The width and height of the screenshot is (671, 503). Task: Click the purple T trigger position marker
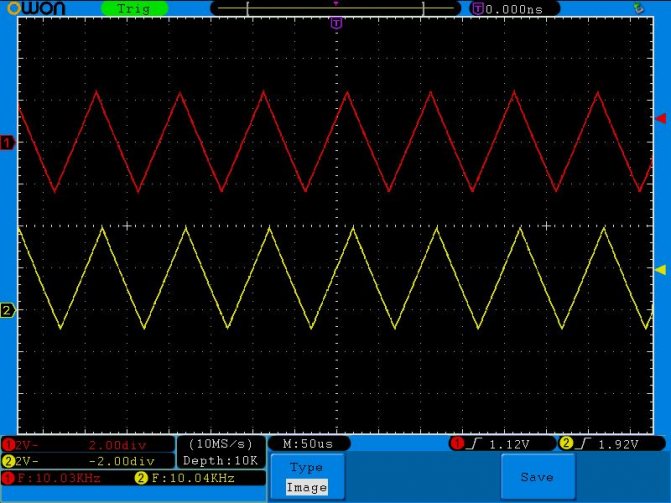(337, 23)
